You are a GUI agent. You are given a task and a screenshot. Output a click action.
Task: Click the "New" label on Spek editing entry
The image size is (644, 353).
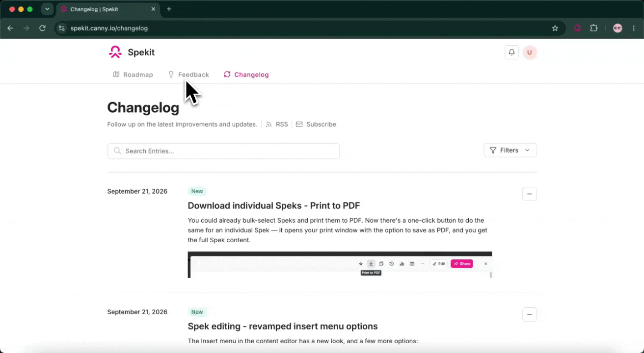(197, 312)
